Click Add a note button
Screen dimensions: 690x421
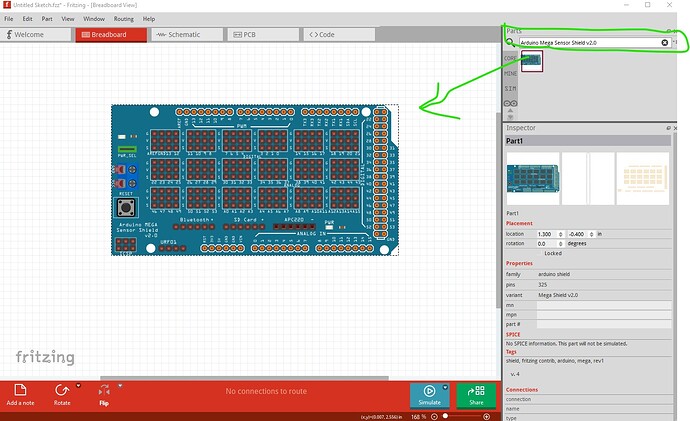click(20, 394)
